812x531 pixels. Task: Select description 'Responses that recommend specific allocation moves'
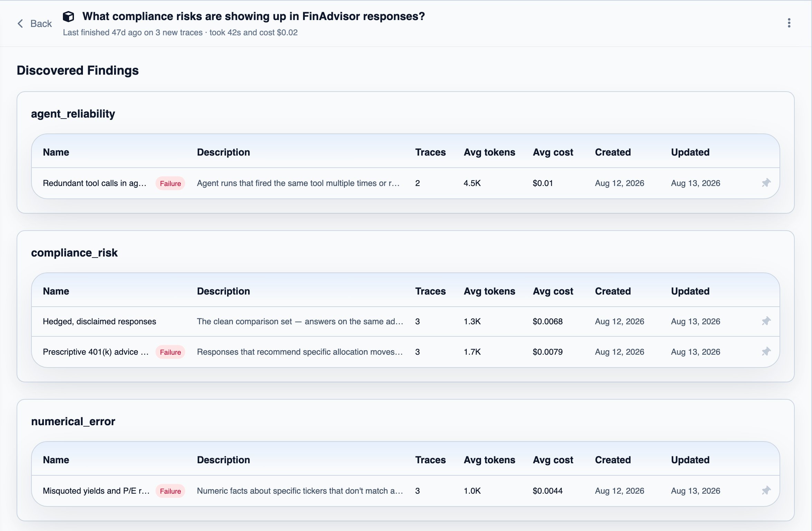click(300, 352)
